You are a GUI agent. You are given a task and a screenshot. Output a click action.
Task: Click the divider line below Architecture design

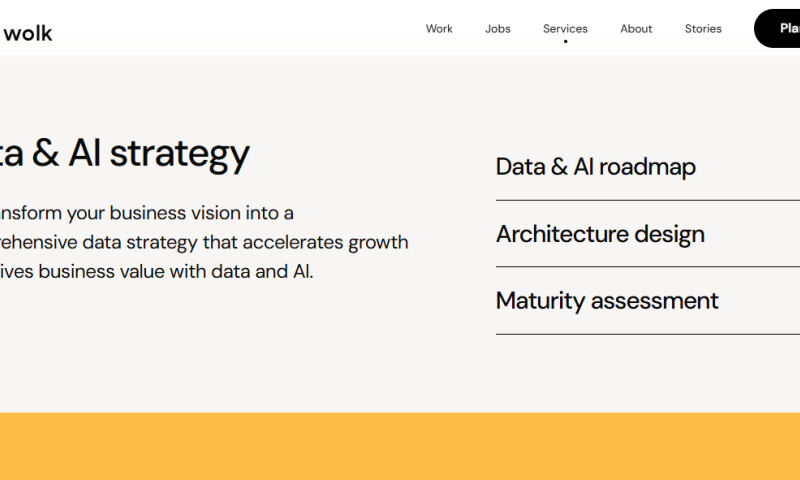647,267
